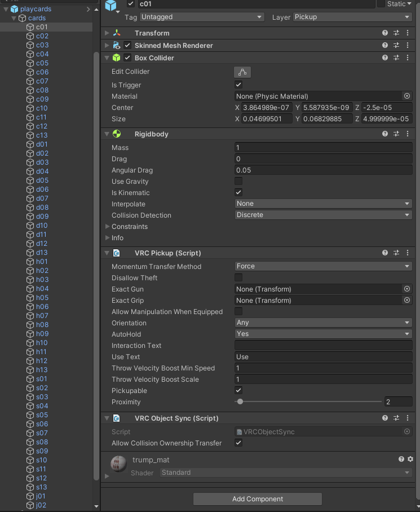This screenshot has width=420, height=512.
Task: Open Exact Gun object picker
Action: (407, 289)
